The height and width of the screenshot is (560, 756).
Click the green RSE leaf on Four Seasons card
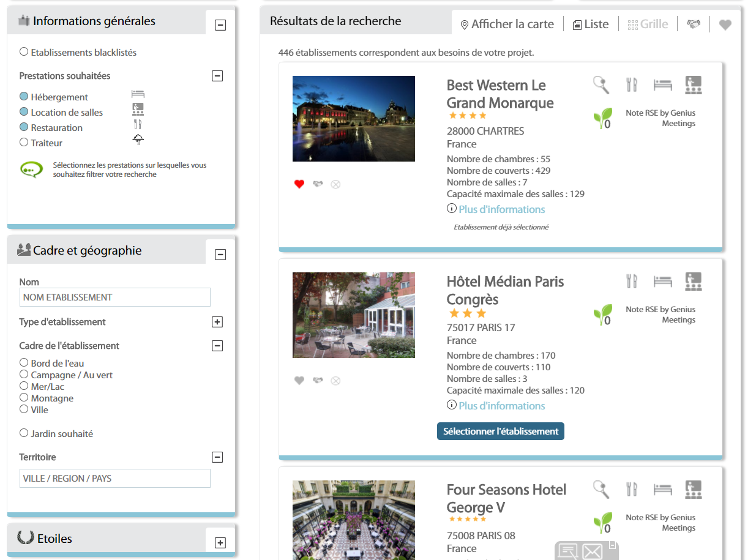pos(602,523)
